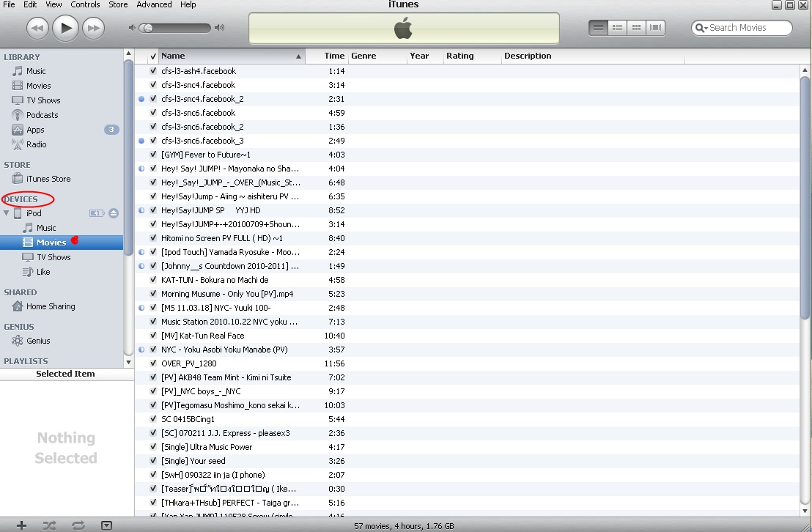Open the search magnifier dropdown
Image resolution: width=812 pixels, height=532 pixels.
pyautogui.click(x=701, y=28)
